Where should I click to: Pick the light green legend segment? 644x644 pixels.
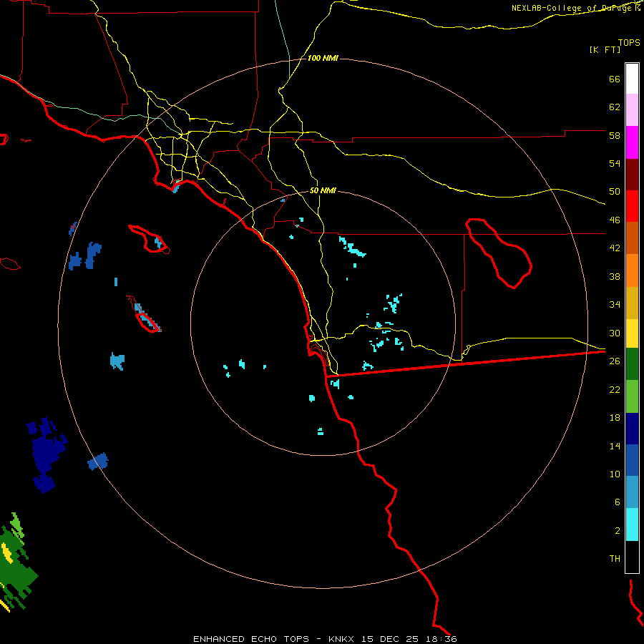click(x=632, y=396)
